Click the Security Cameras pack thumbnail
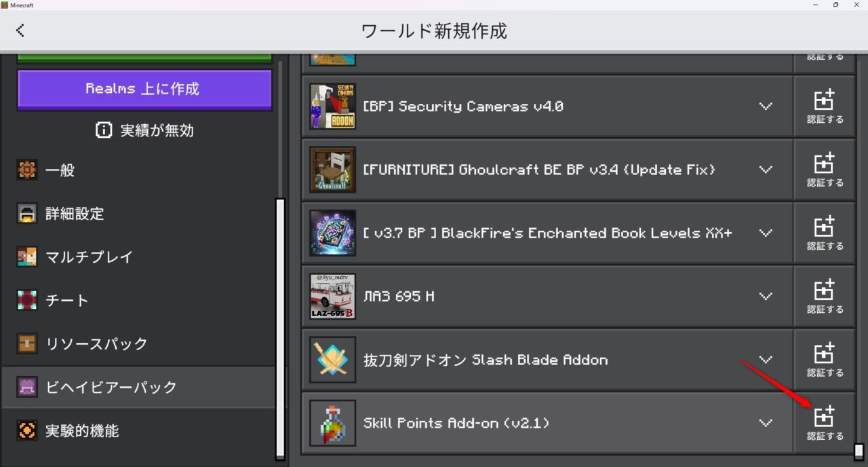868x467 pixels. [x=333, y=107]
